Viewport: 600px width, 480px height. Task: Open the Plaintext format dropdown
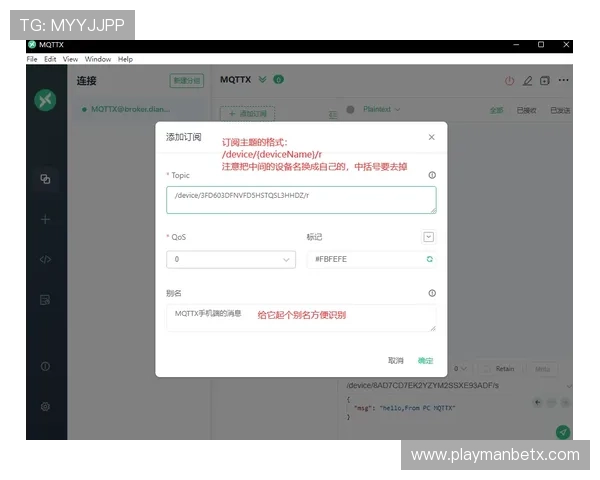point(381,109)
